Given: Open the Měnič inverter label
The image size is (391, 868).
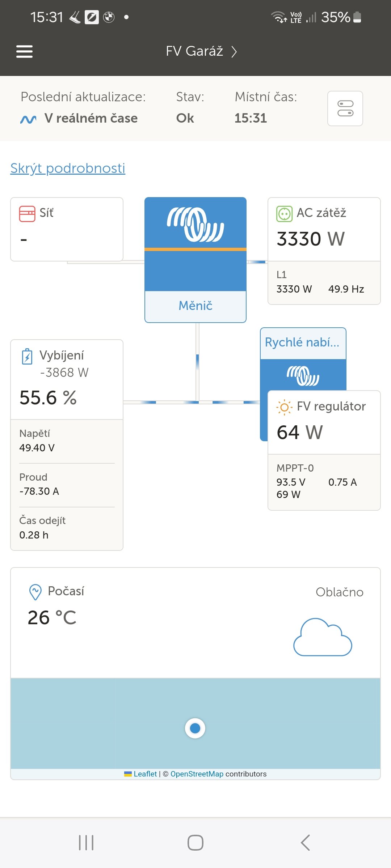Looking at the screenshot, I should (195, 306).
